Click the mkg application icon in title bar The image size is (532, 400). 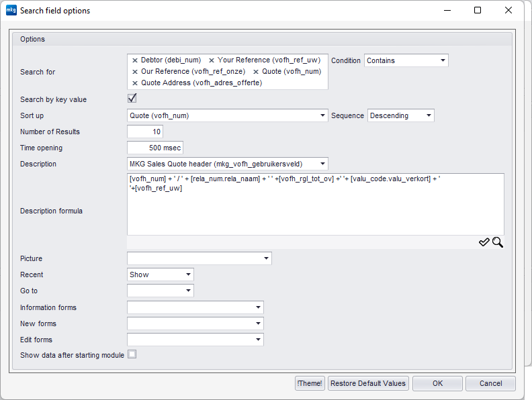point(11,10)
